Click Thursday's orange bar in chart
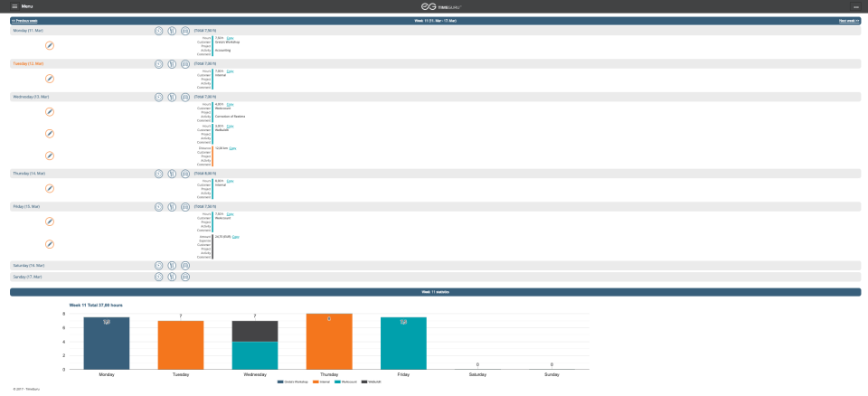 (x=329, y=342)
